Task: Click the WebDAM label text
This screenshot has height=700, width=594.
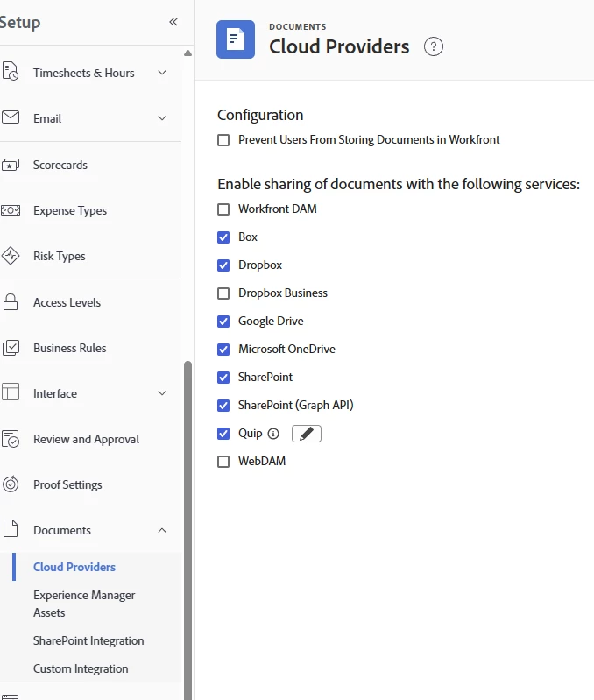Action: (262, 461)
